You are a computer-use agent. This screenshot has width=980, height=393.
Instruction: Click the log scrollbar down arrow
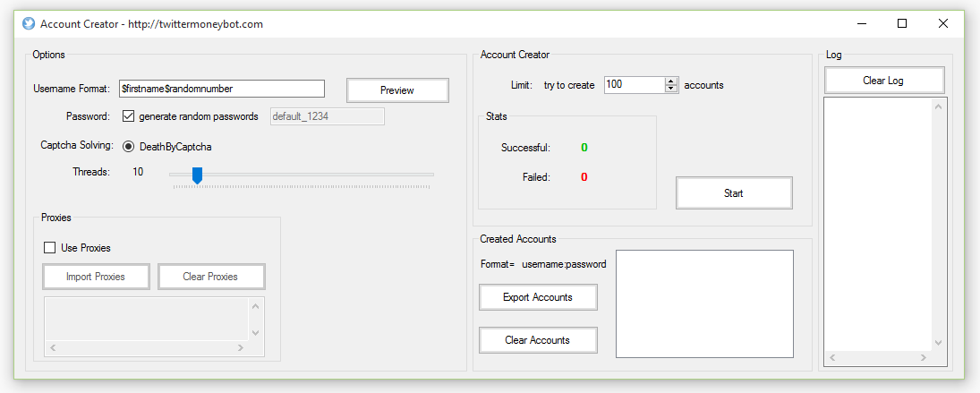[x=938, y=342]
